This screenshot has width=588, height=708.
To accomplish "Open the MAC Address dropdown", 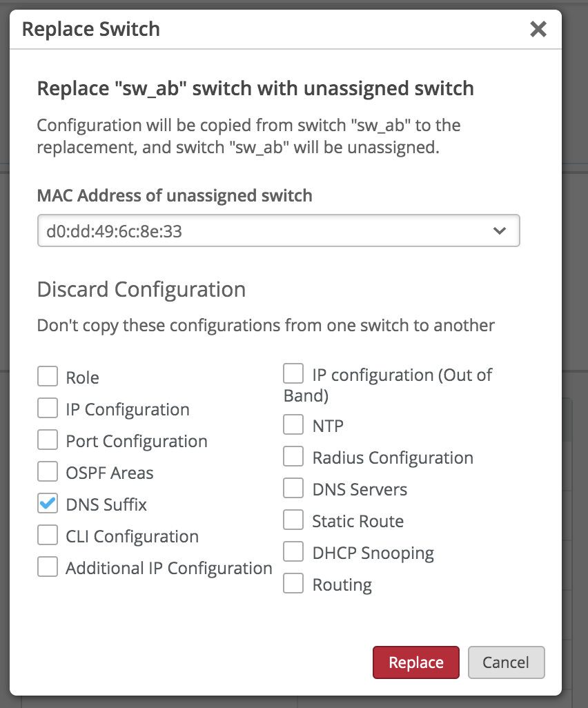I will click(x=278, y=231).
